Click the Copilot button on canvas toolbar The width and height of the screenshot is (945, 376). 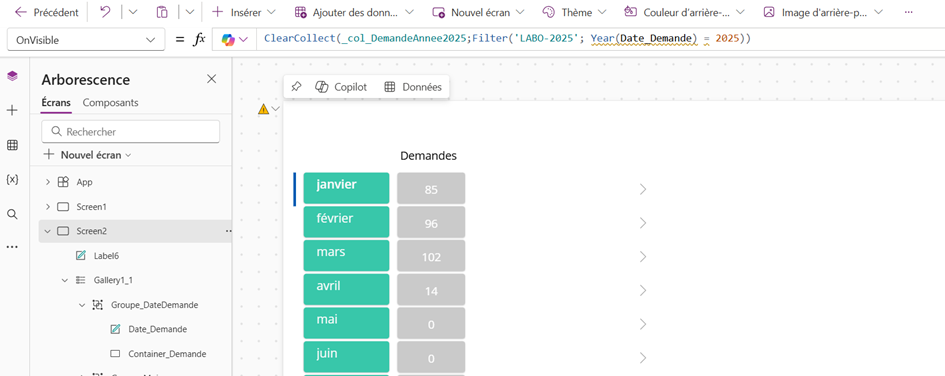[341, 87]
